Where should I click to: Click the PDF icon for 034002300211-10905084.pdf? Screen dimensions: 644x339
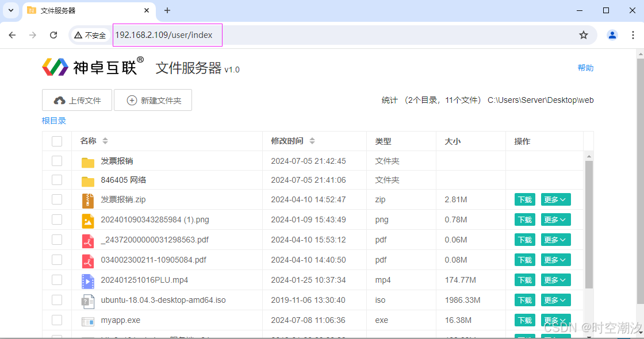click(x=87, y=261)
